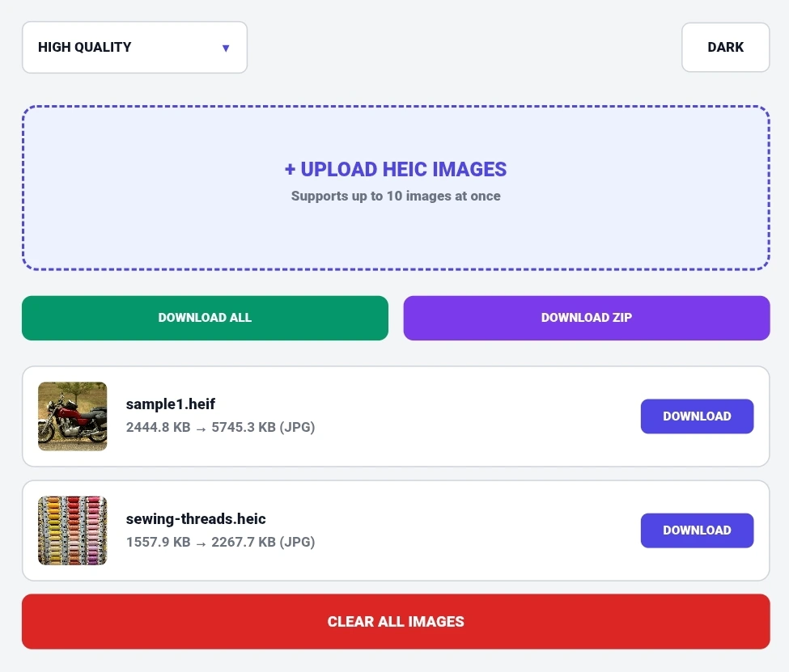
Task: Toggle the Dark theme button
Action: pos(725,47)
